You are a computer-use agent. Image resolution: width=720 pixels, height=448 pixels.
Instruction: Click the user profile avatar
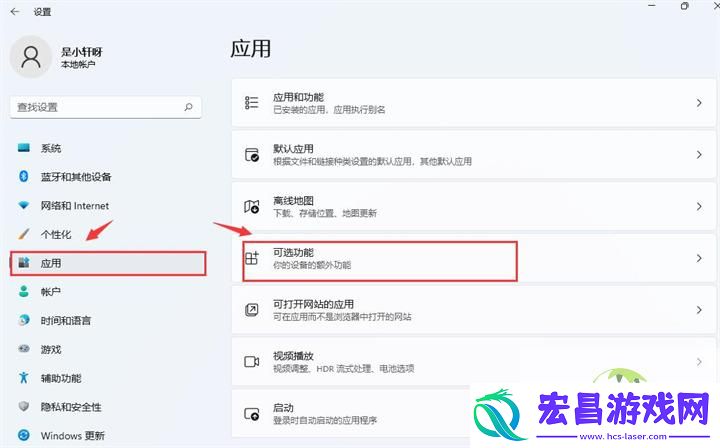pos(31,57)
